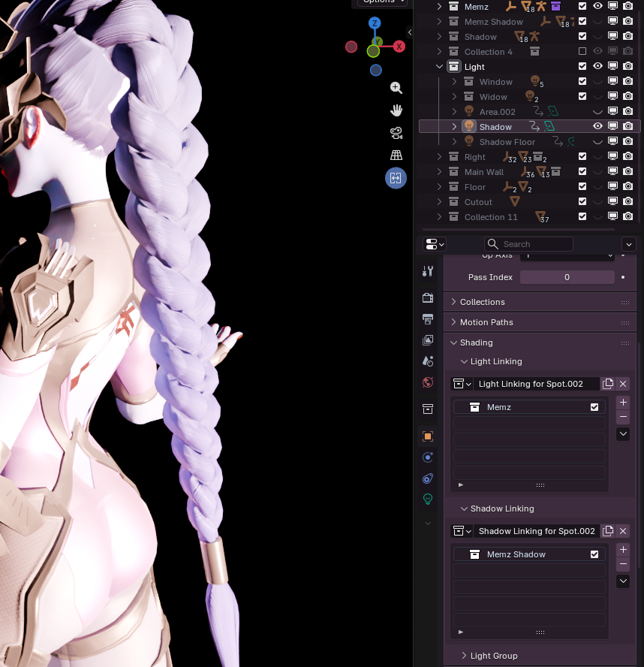The width and height of the screenshot is (644, 667).
Task: Expand the Shadow light tree row
Action: [454, 127]
